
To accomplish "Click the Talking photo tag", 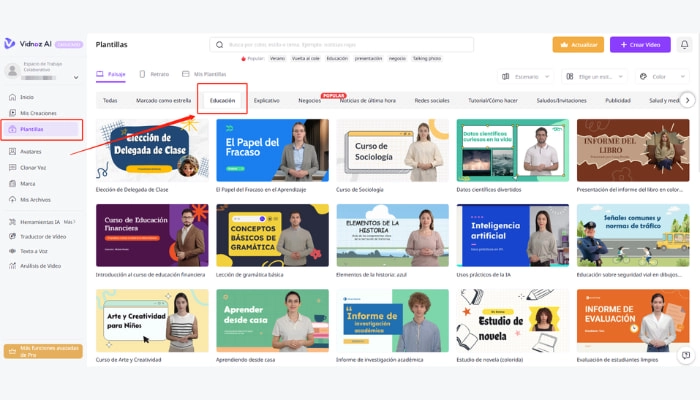I will pos(427,58).
